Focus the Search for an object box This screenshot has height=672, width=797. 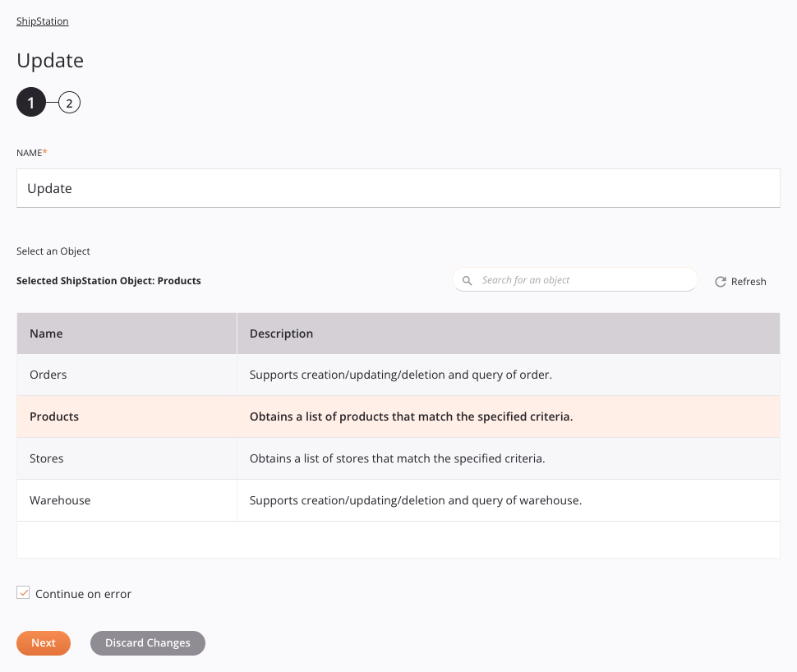(x=575, y=280)
